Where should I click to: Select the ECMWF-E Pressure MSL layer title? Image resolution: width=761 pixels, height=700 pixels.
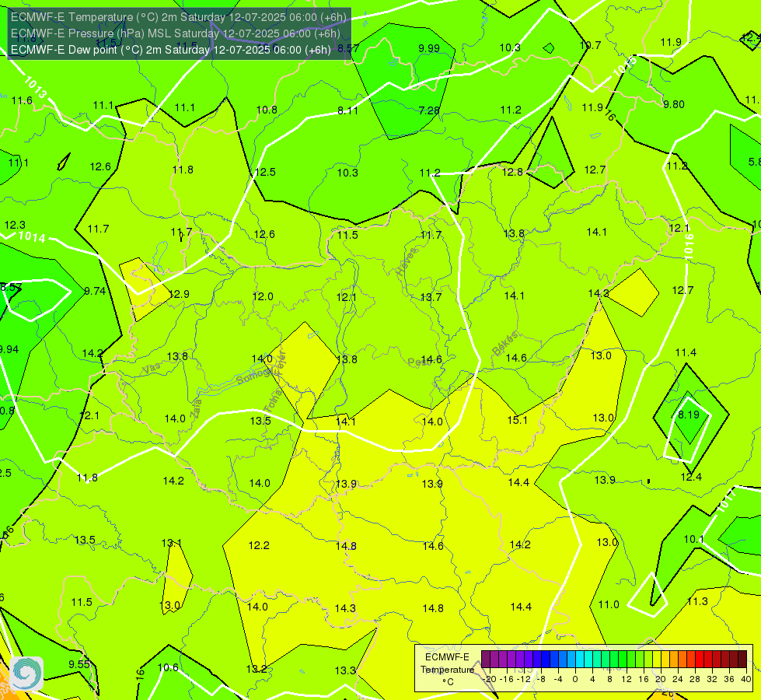[x=175, y=33]
